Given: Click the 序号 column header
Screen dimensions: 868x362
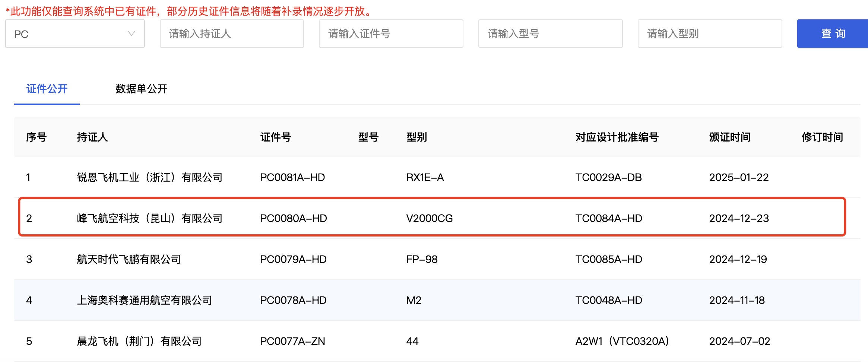Looking at the screenshot, I should click(36, 137).
